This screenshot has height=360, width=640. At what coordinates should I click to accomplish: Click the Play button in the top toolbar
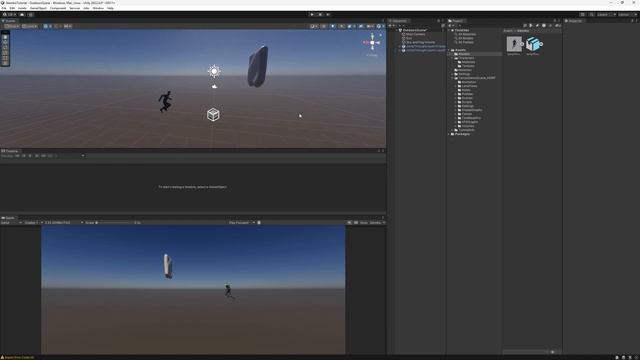[x=312, y=15]
